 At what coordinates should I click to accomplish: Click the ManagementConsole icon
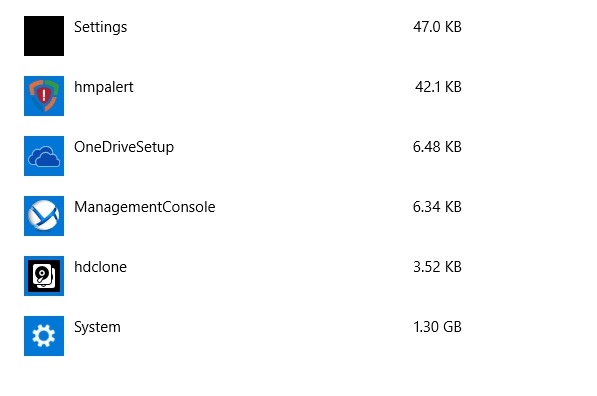(44, 216)
